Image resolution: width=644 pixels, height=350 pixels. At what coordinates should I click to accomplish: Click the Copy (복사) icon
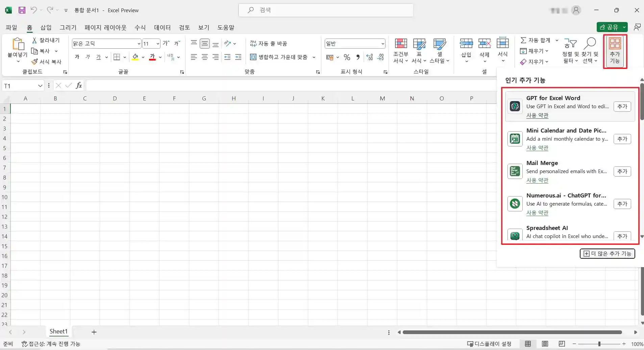[x=34, y=51]
